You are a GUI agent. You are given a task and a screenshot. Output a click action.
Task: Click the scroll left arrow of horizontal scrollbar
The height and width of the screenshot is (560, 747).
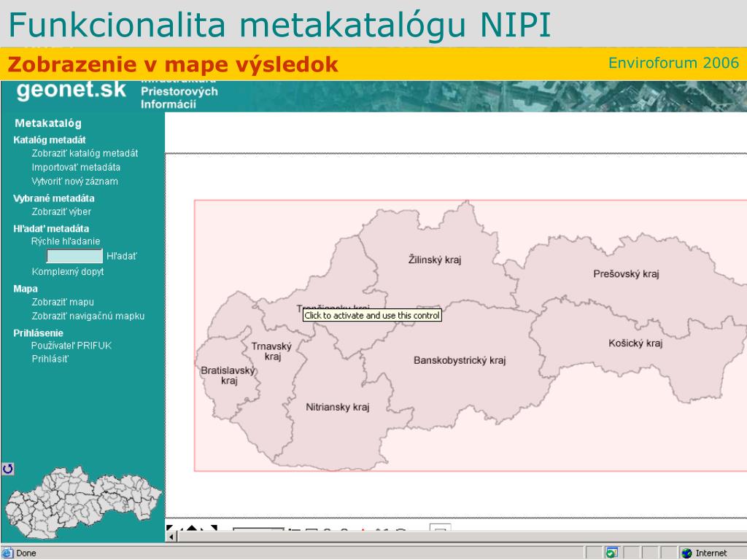click(171, 537)
